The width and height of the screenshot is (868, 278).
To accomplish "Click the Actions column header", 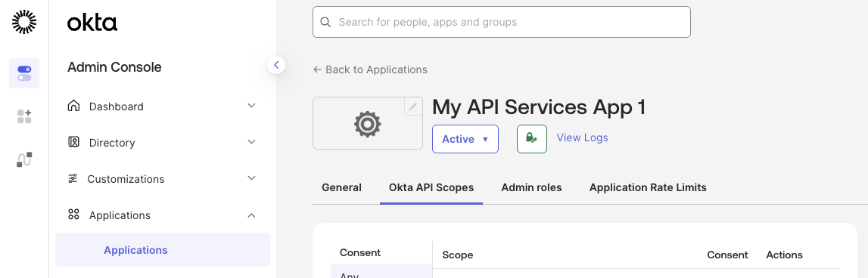I will (x=785, y=255).
